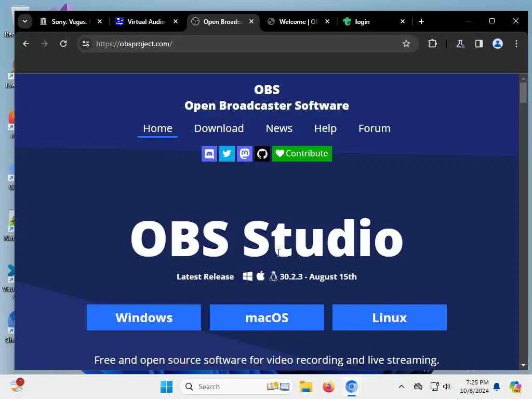Reload the obsproject.com page
Image resolution: width=532 pixels, height=399 pixels.
click(x=63, y=44)
